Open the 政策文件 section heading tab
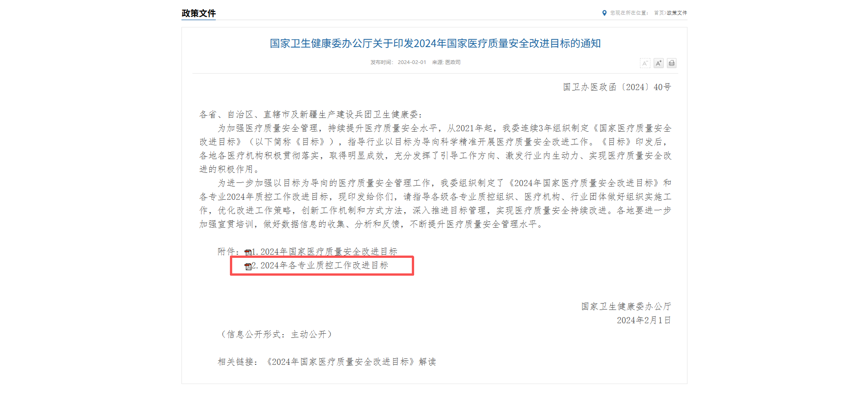 pyautogui.click(x=198, y=13)
